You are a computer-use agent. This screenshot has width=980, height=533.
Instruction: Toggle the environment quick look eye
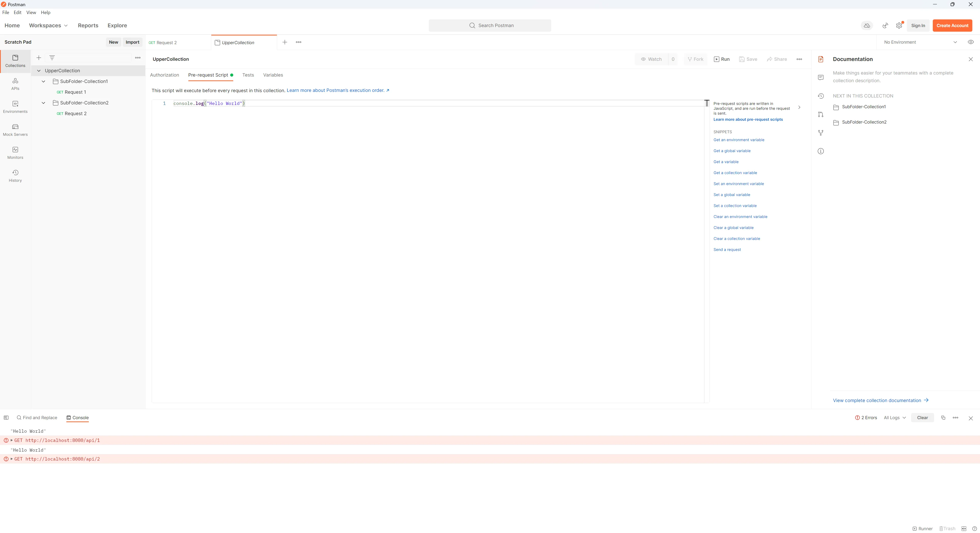(x=971, y=42)
